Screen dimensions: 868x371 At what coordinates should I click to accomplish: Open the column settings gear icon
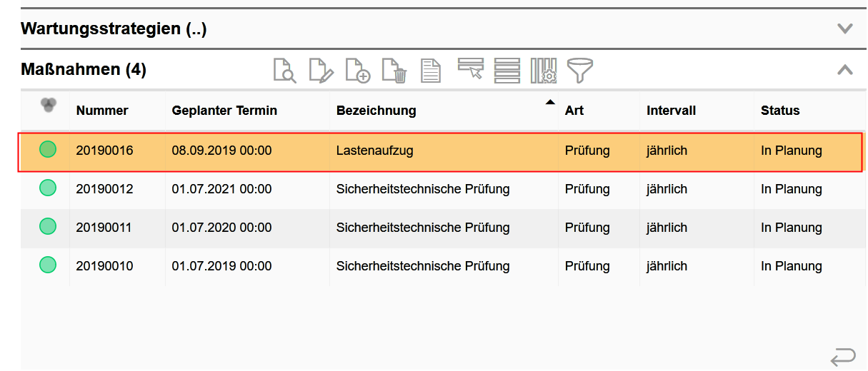pos(543,70)
